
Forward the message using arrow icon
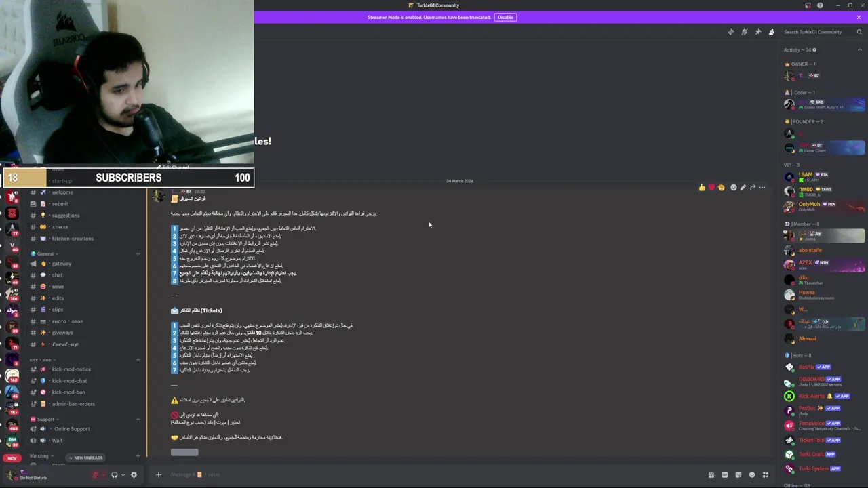click(752, 188)
